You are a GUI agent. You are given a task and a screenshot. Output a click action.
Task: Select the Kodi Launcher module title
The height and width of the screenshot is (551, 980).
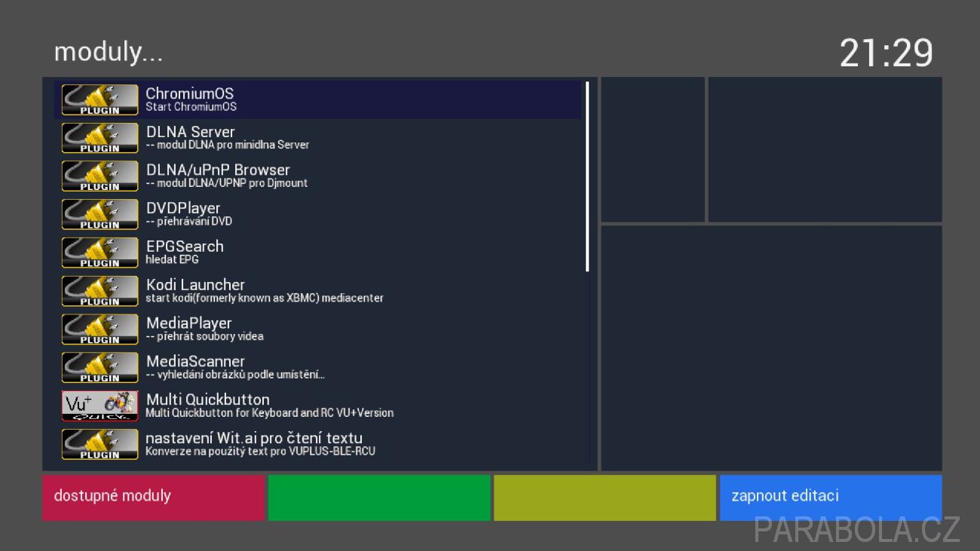tap(195, 285)
